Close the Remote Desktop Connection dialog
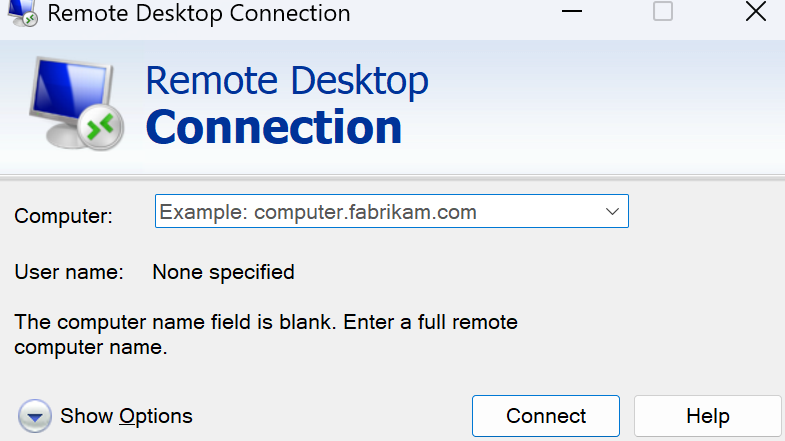Screen dimensions: 785x441 (755, 12)
